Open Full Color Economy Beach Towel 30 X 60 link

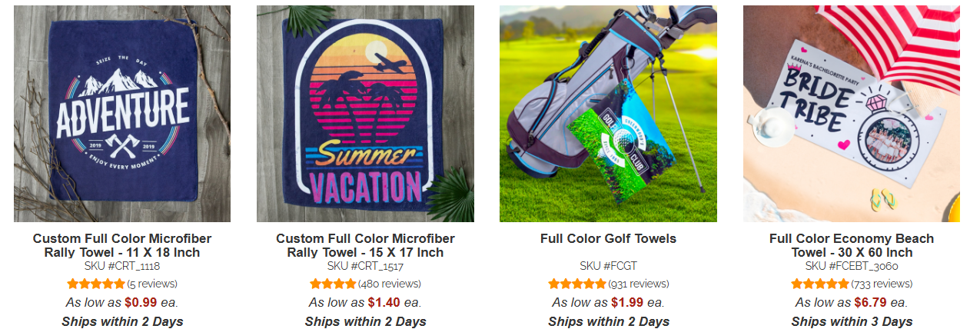pos(852,245)
